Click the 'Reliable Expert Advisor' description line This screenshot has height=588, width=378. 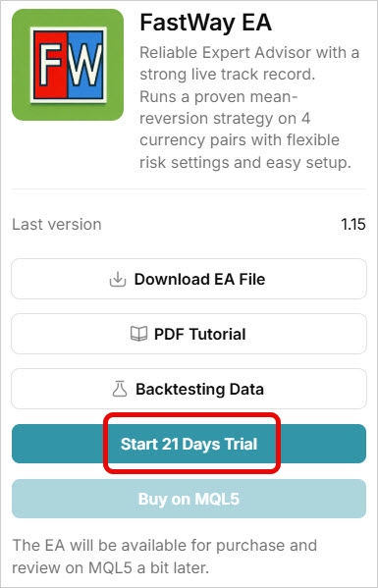tap(249, 53)
